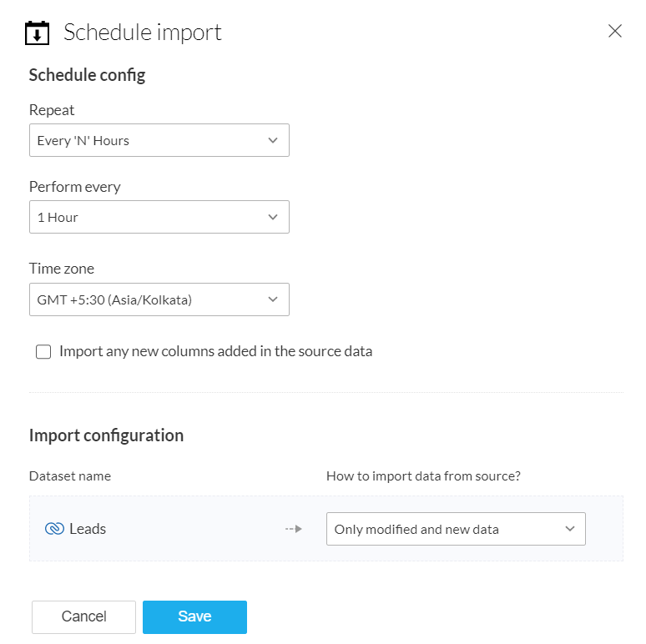Viewport: 646px width, 644px height.
Task: Click the Dataset name column header
Action: [x=70, y=476]
